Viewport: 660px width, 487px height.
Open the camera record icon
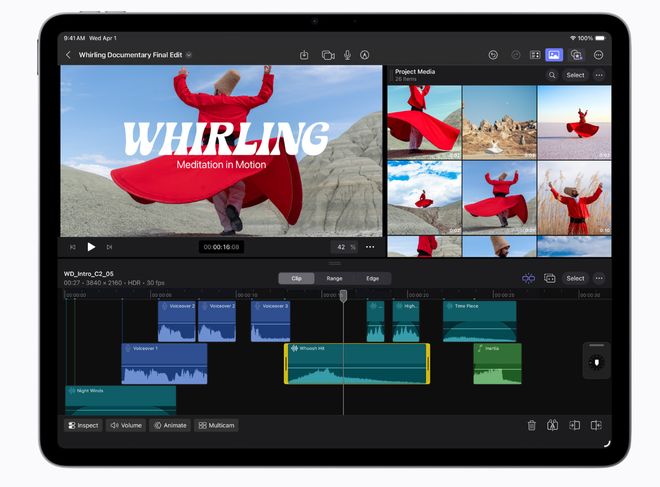327,55
